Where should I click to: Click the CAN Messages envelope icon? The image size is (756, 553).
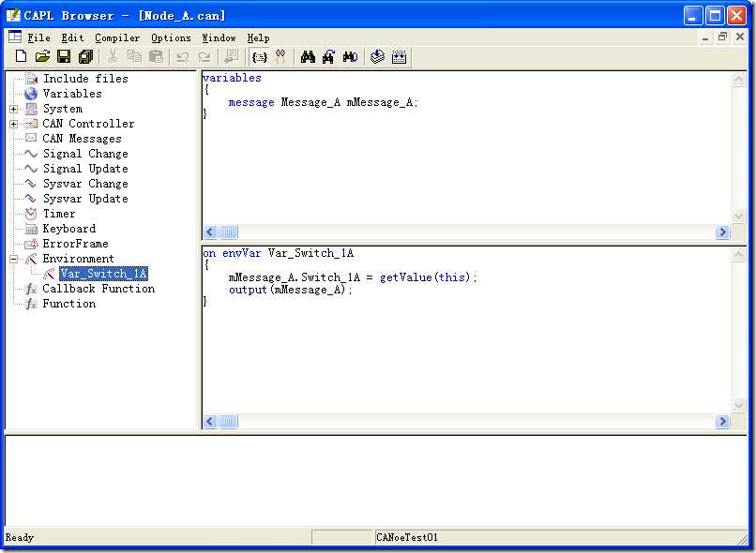pyautogui.click(x=31, y=138)
